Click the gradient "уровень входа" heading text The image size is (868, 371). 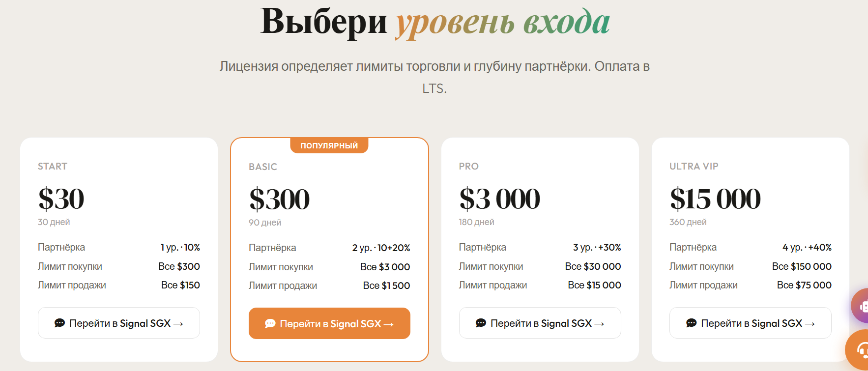(502, 22)
